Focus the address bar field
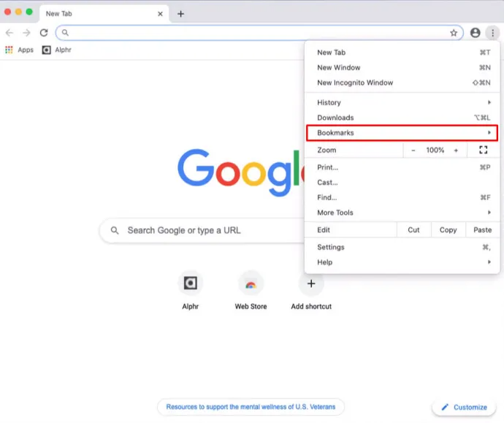 [x=259, y=33]
